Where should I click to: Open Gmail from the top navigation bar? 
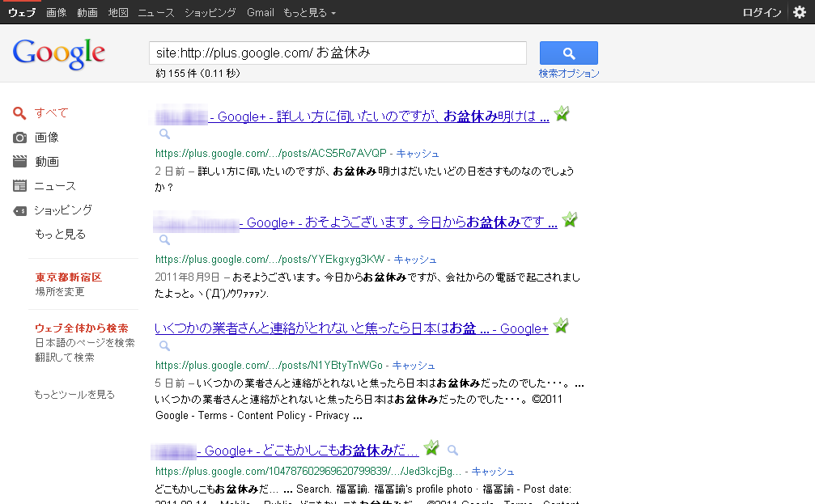(260, 13)
